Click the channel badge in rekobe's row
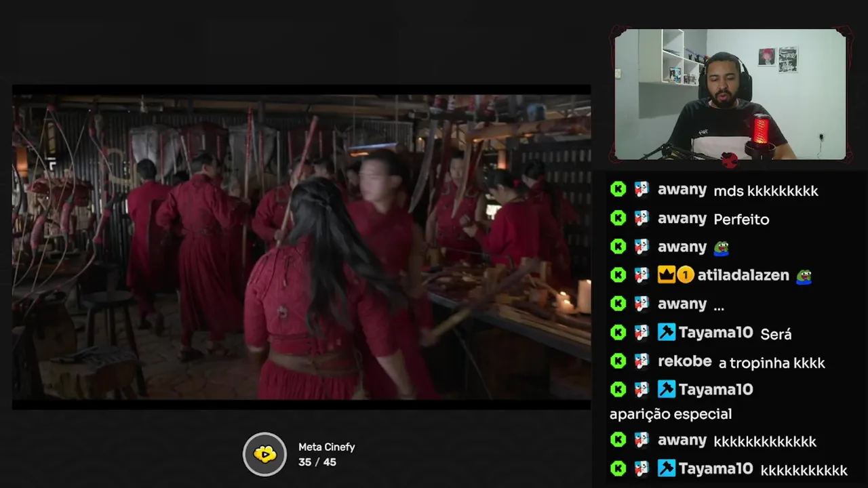The width and height of the screenshot is (868, 488). coord(642,361)
